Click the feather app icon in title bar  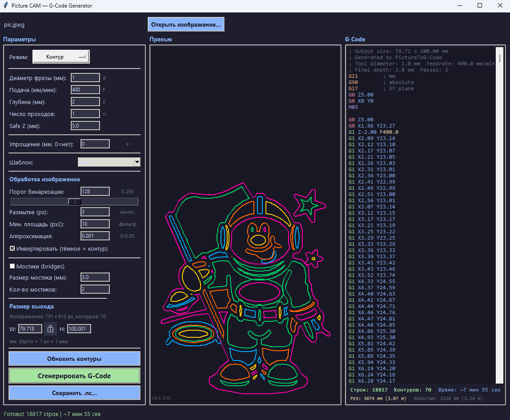[x=5, y=6]
